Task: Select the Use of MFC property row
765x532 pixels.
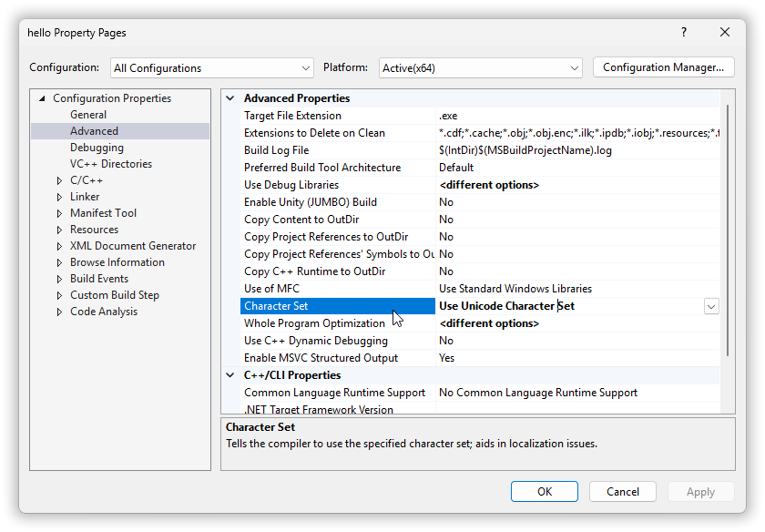Action: [x=337, y=289]
